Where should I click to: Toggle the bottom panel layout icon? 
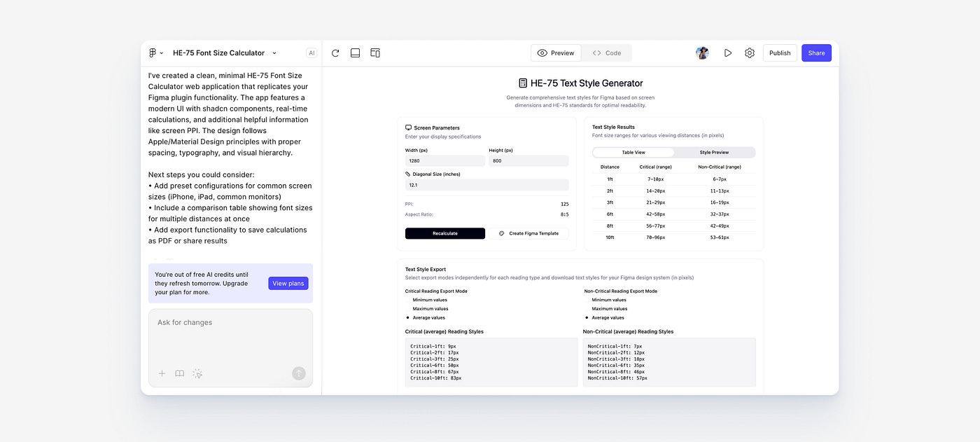pyautogui.click(x=355, y=53)
